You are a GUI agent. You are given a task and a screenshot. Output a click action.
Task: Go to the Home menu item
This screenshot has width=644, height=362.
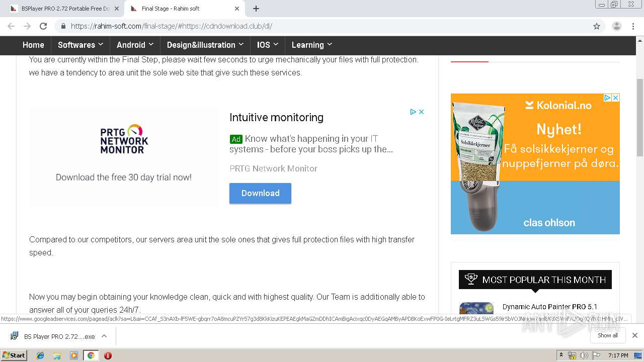coord(33,45)
